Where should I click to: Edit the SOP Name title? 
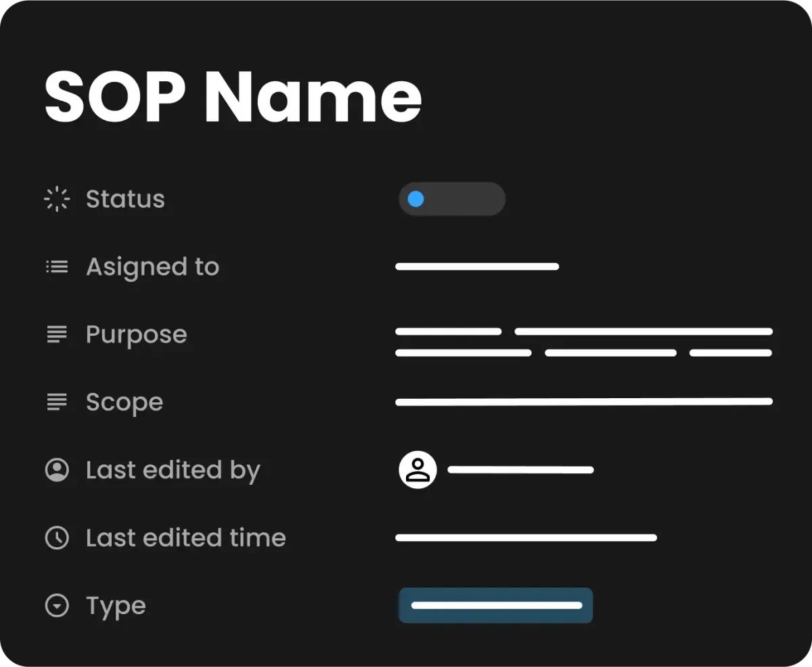(233, 96)
